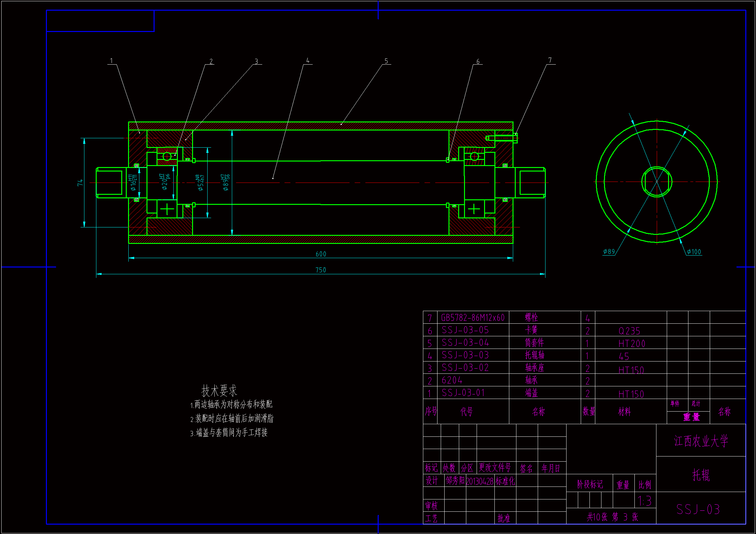The height and width of the screenshot is (534, 756).
Task: Select the 750 overall dimension text
Action: 321,270
